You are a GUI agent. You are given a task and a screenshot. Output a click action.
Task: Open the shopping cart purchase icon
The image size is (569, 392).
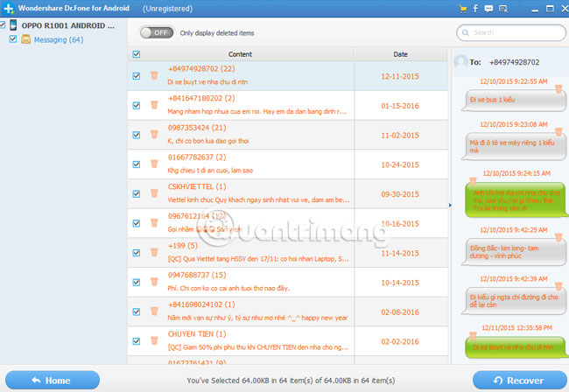click(x=463, y=9)
